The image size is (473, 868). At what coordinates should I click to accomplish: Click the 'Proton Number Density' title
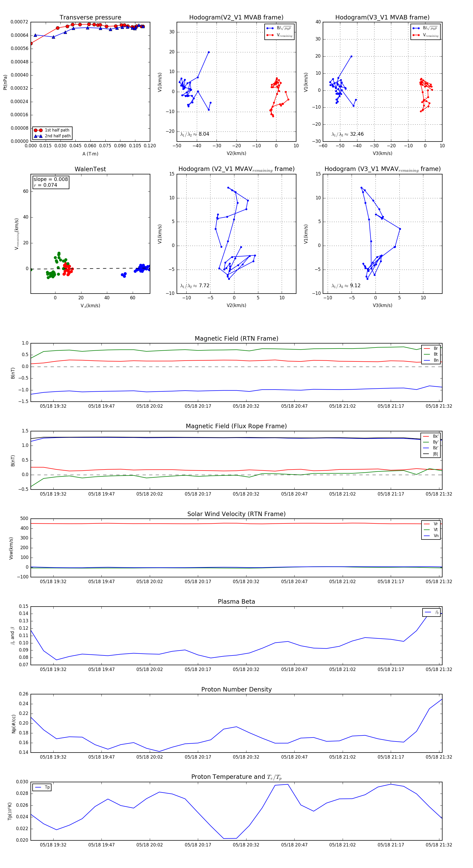pyautogui.click(x=236, y=689)
